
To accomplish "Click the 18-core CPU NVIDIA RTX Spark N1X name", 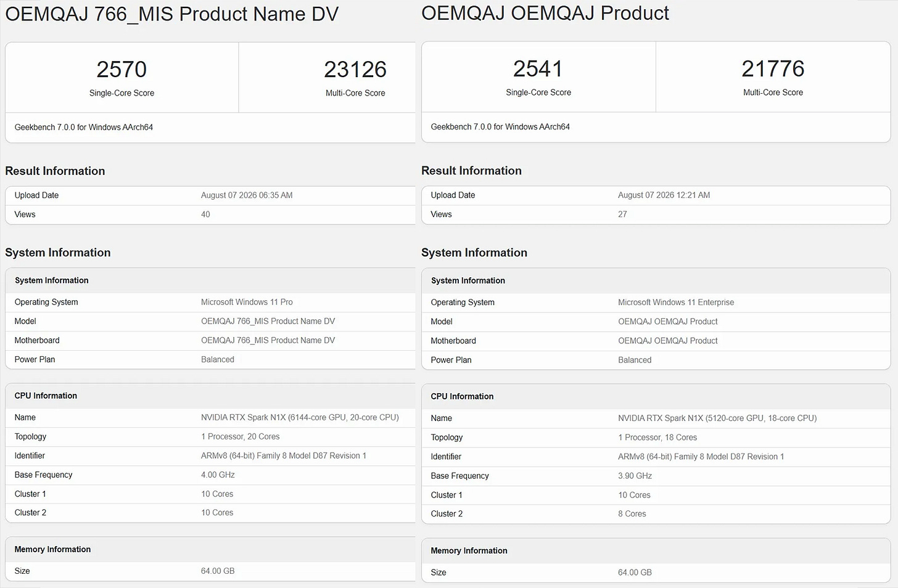I will [x=717, y=418].
